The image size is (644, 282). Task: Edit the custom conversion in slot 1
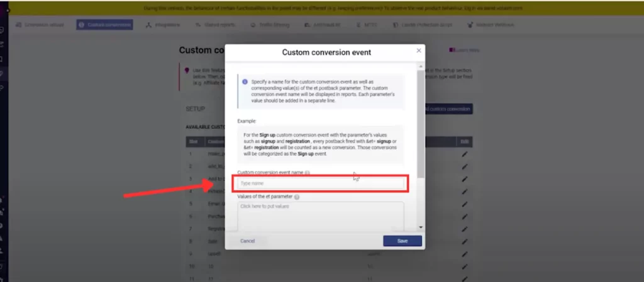[465, 154]
